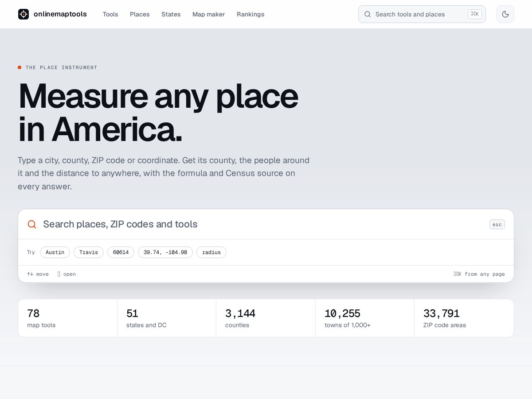Image resolution: width=532 pixels, height=399 pixels.
Task: Toggle dark mode with the moon icon
Action: [505, 14]
